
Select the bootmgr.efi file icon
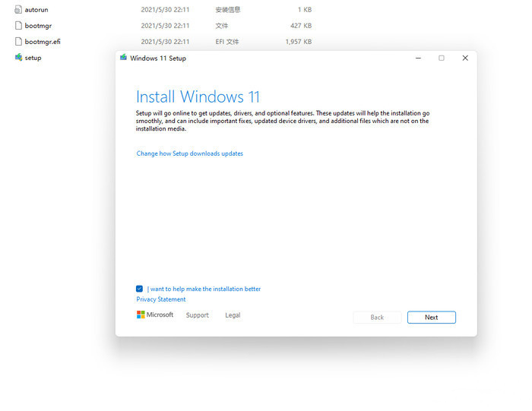18,42
